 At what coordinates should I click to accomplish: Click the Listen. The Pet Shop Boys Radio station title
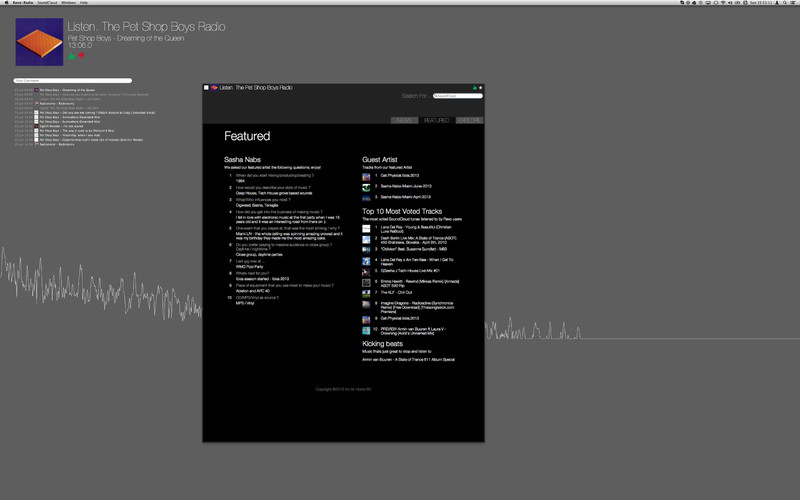[146, 27]
